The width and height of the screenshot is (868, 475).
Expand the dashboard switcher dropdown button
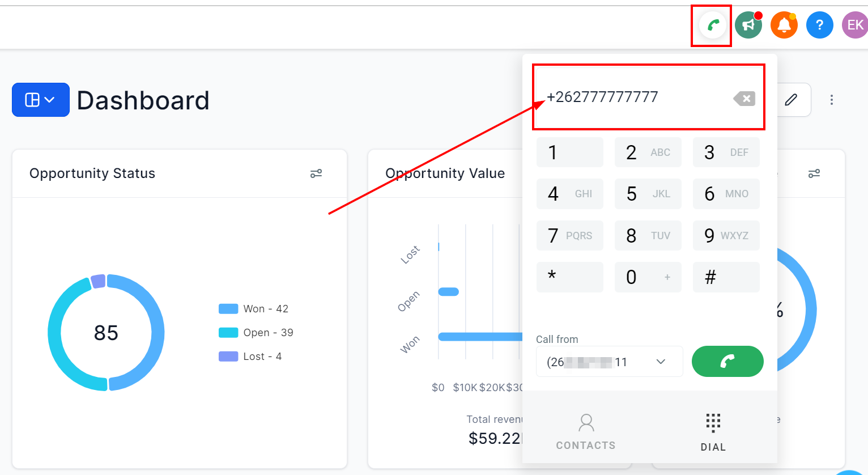click(x=41, y=100)
